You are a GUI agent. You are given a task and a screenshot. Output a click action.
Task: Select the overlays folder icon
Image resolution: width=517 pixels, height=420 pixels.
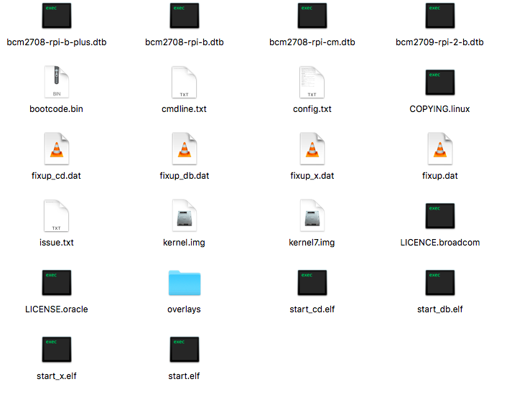tap(185, 283)
